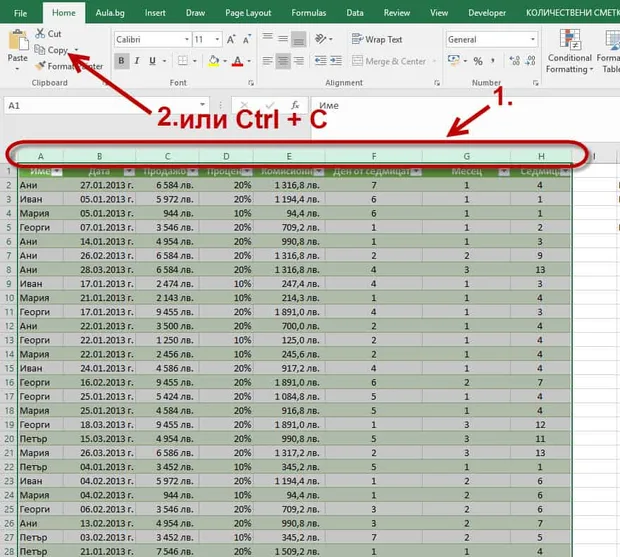
Task: Open the Процент column filter dropdown
Action: coord(247,172)
